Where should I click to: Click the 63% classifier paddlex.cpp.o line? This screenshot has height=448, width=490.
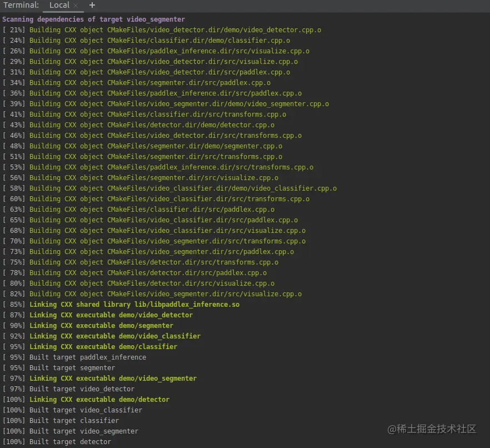pyautogui.click(x=138, y=210)
